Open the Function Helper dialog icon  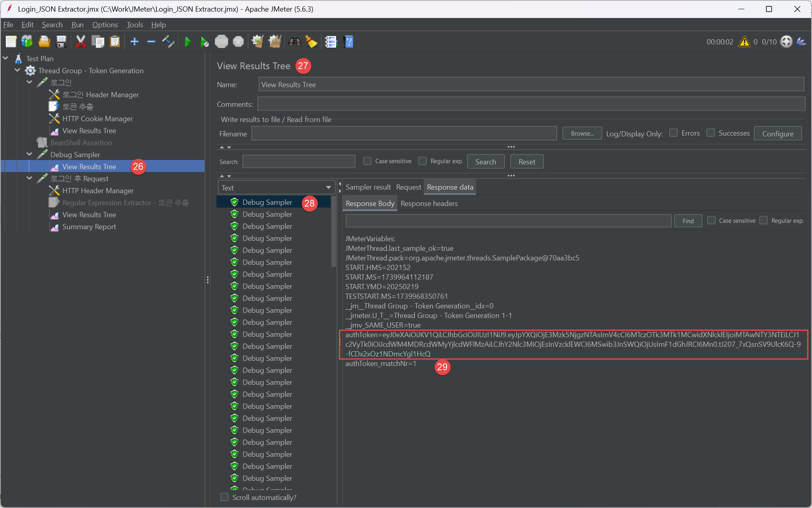point(331,42)
